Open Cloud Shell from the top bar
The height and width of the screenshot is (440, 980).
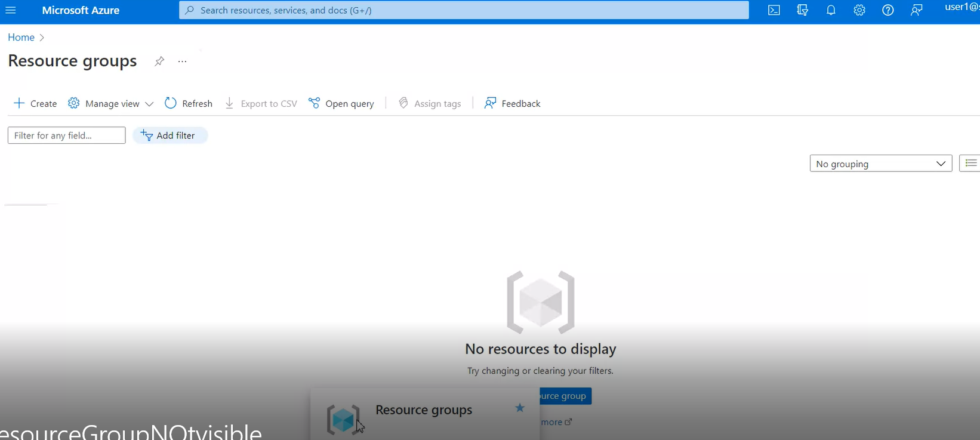(x=774, y=10)
